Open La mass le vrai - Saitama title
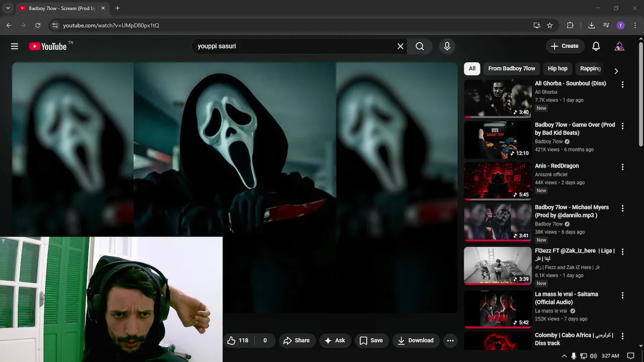Screen dimensions: 644x362 tap(567, 298)
